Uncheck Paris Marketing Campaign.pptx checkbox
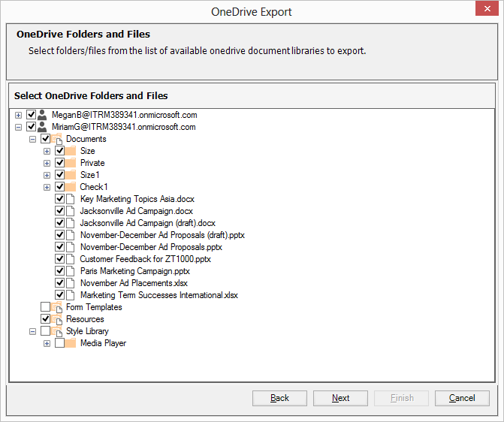The image size is (504, 422). [x=60, y=270]
